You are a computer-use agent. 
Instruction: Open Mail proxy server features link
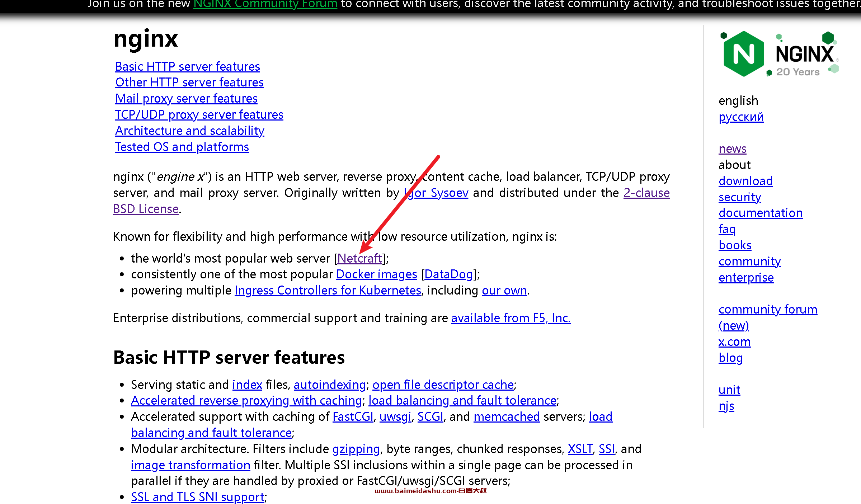tap(186, 99)
